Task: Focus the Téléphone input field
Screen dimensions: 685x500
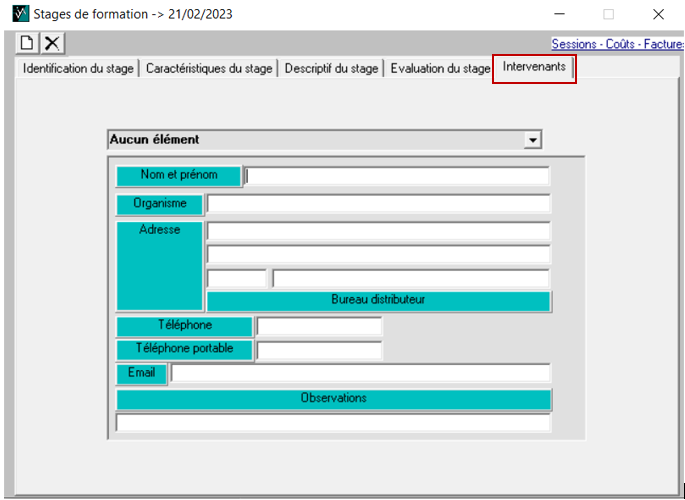Action: [x=319, y=326]
